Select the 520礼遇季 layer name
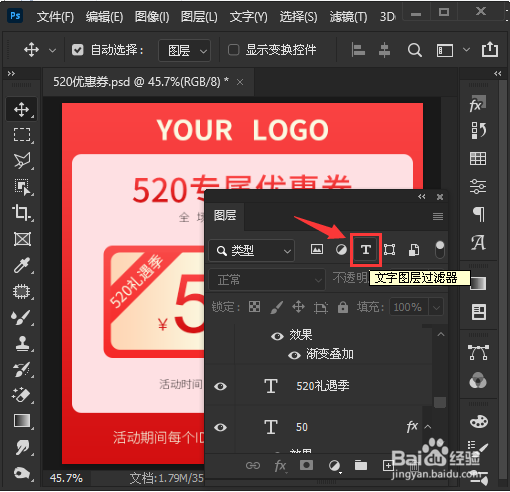The height and width of the screenshot is (492, 510). pos(323,386)
